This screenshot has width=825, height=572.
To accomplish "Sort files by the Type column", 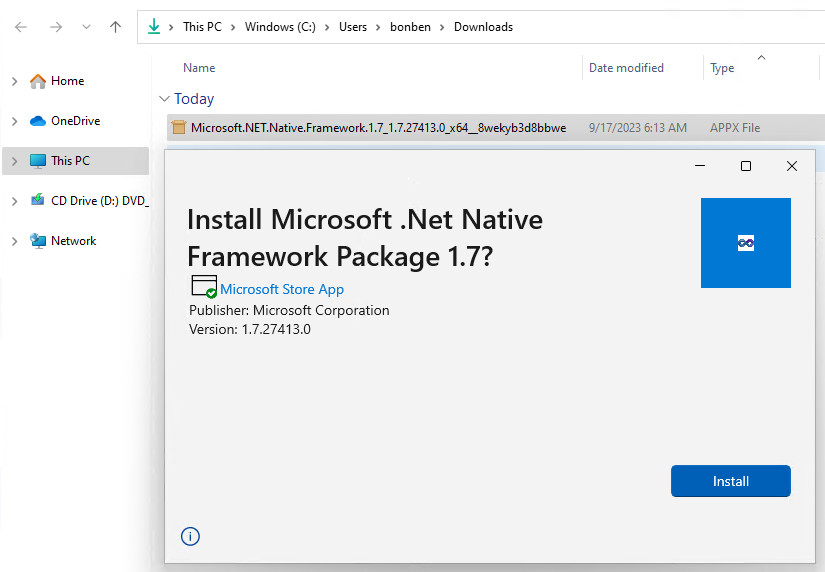I will (722, 68).
